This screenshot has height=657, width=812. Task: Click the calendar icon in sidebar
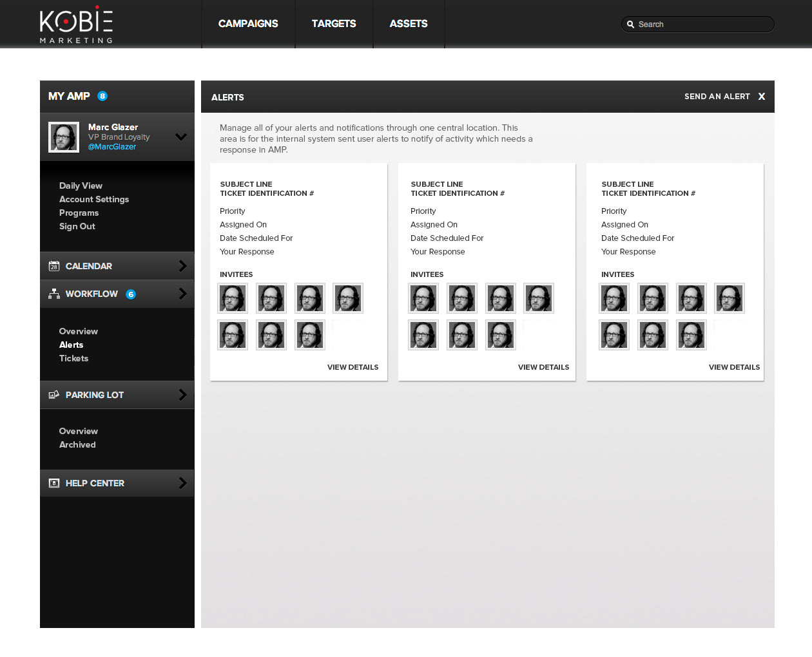[54, 266]
